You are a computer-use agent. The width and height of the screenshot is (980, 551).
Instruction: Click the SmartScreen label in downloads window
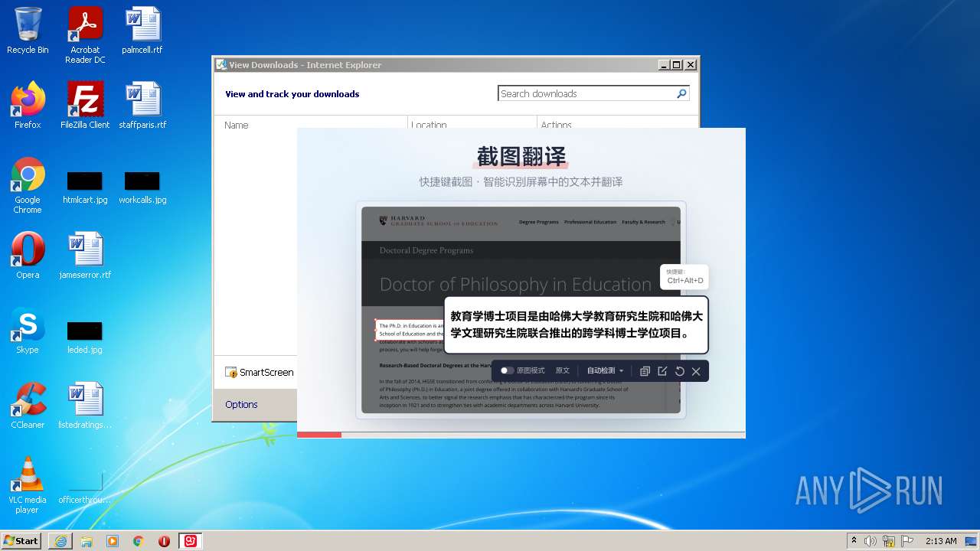click(x=266, y=372)
